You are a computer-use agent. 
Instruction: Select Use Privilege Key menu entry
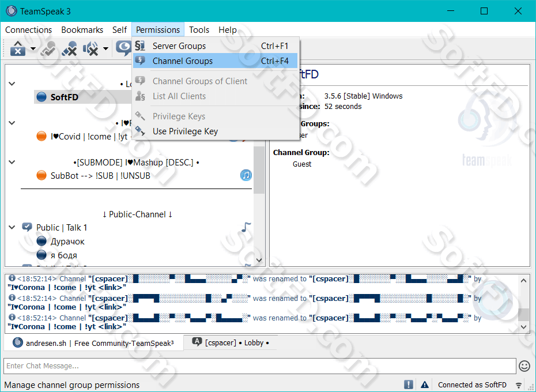(216, 131)
